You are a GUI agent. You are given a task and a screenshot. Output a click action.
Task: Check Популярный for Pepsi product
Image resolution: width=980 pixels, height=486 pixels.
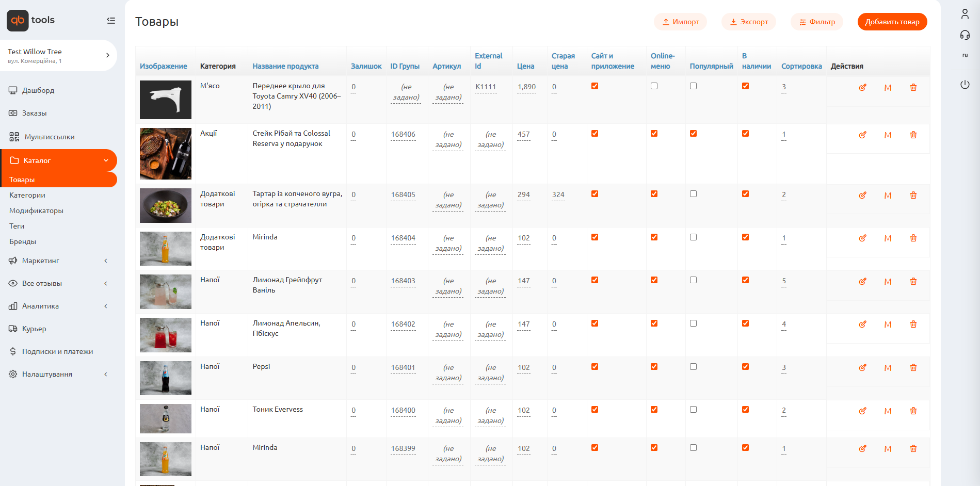coord(693,367)
